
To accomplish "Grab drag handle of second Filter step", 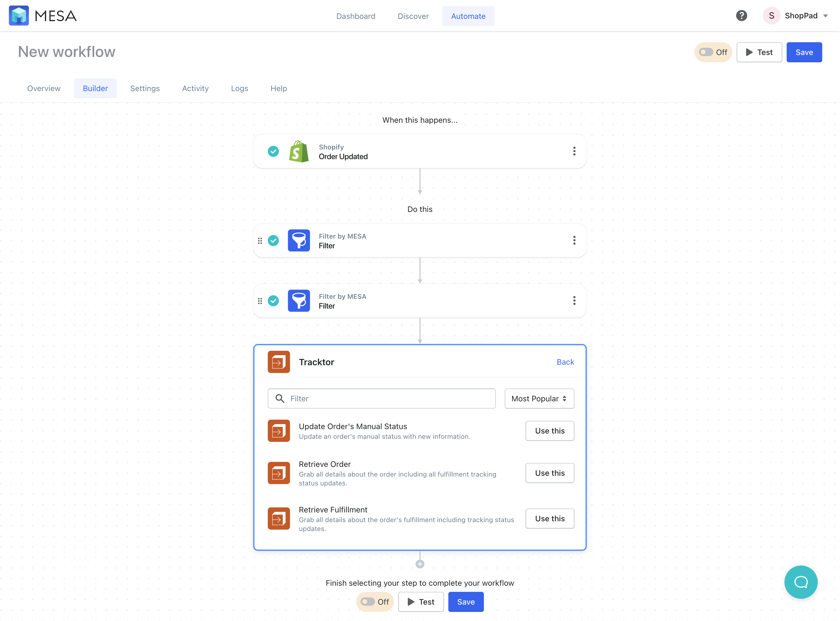I will (260, 301).
